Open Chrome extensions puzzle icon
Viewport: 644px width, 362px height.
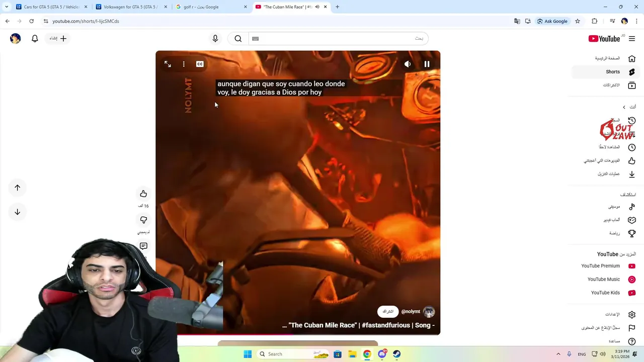click(x=595, y=21)
